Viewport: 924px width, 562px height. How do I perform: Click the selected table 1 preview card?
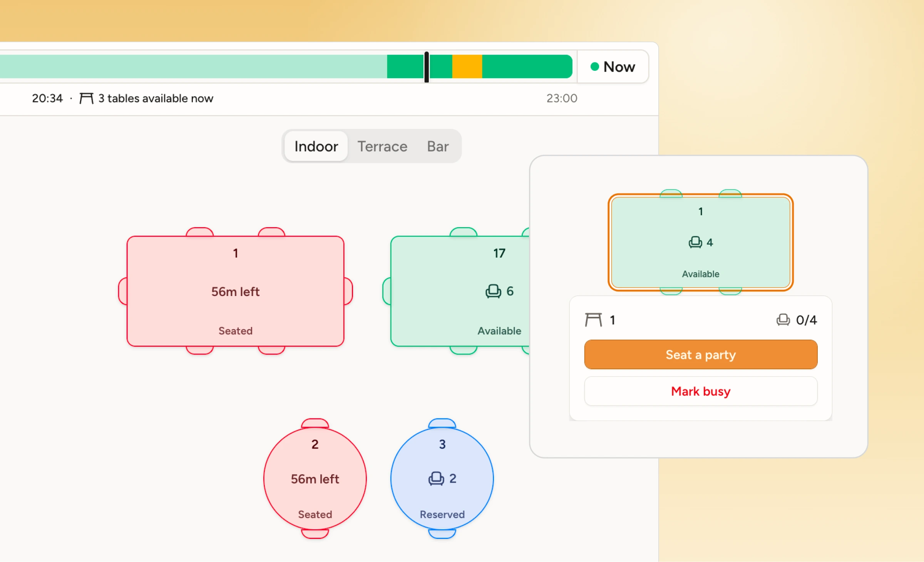(x=701, y=242)
